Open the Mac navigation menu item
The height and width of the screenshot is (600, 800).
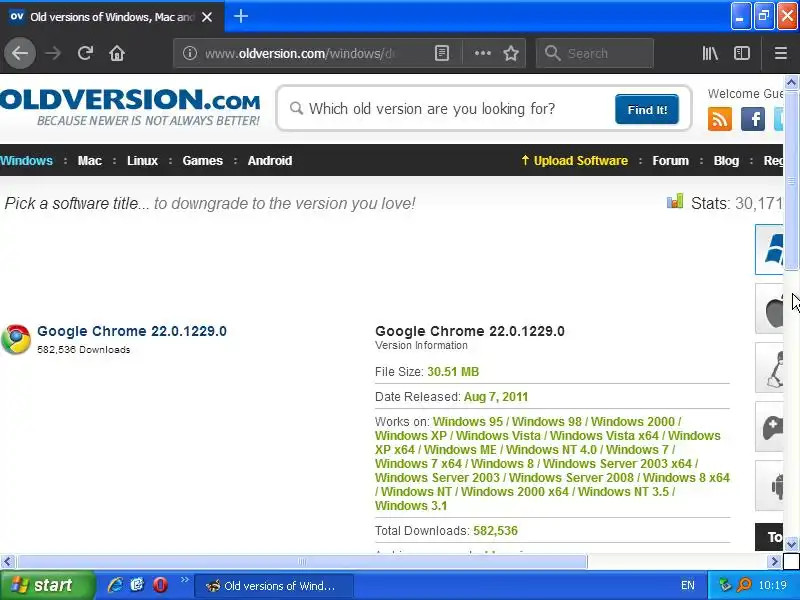[90, 161]
